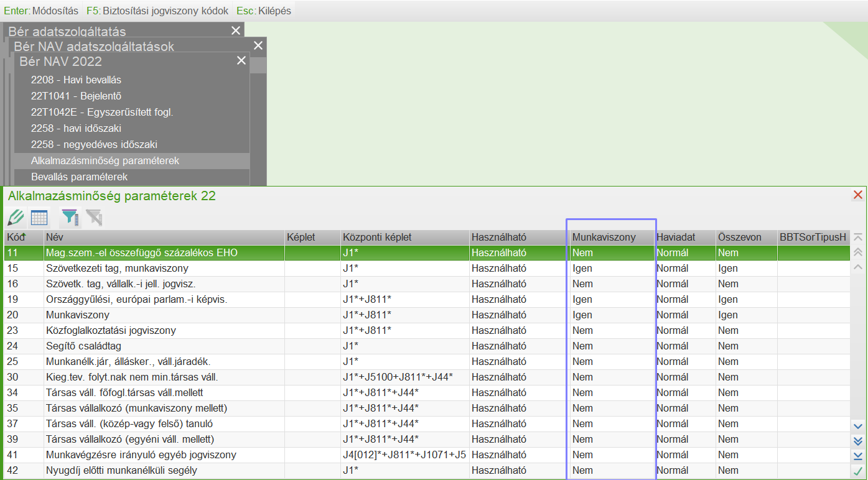This screenshot has width=868, height=480.
Task: Select row Segítő családtag
Action: coord(427,346)
